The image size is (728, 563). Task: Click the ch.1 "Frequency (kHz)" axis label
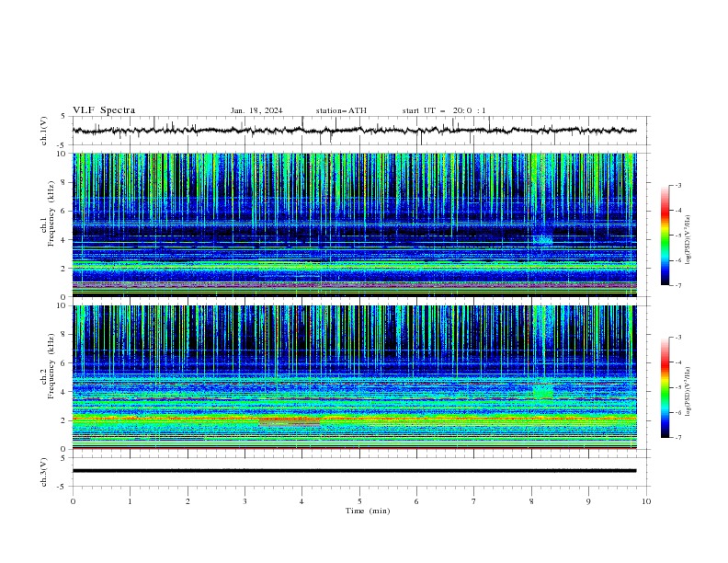[x=51, y=213]
